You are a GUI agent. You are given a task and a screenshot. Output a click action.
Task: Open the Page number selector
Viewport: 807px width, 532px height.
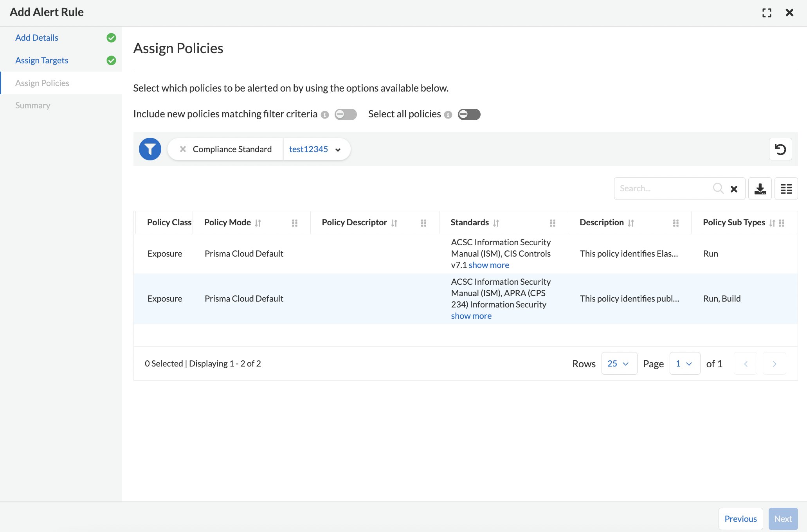pos(685,363)
